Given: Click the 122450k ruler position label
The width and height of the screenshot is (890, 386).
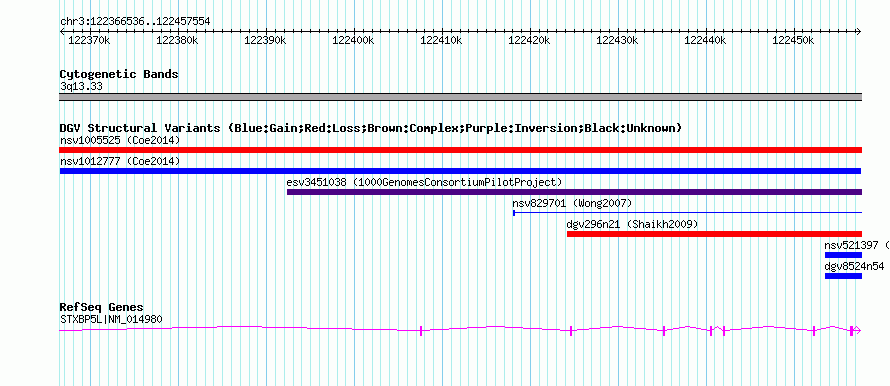Looking at the screenshot, I should pos(793,40).
